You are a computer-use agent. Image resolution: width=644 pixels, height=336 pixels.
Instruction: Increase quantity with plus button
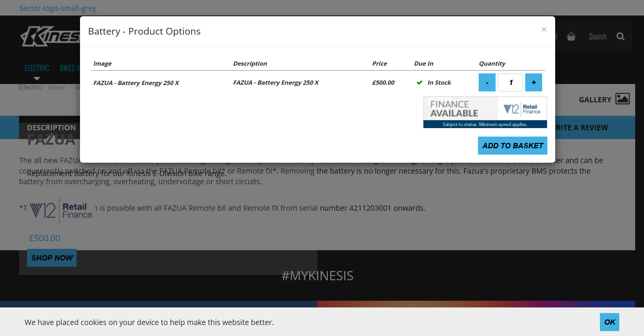(x=533, y=83)
